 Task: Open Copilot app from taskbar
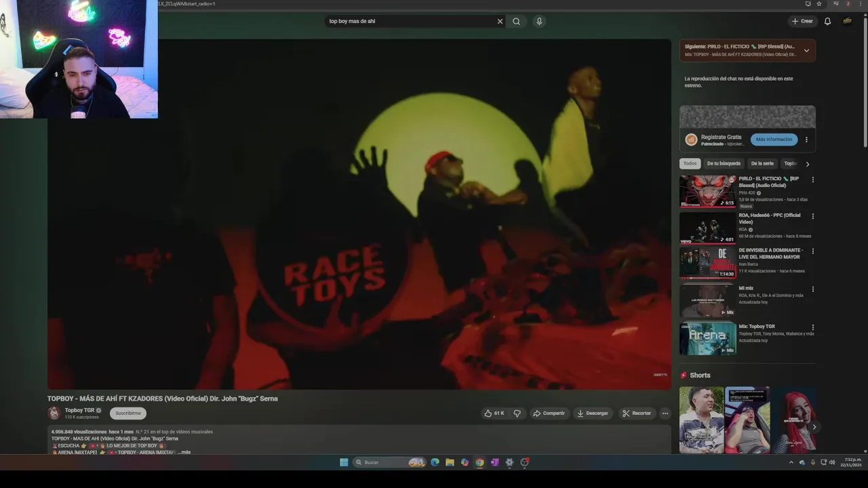[465, 462]
